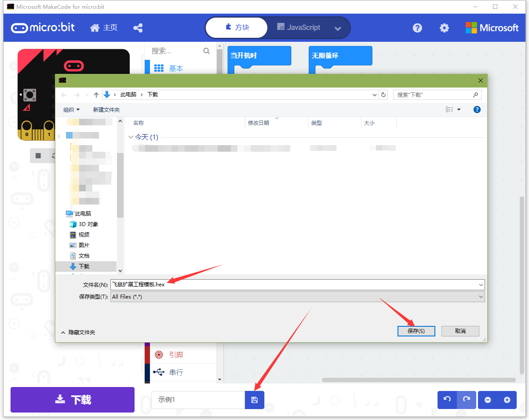Viewport: 529px width, 420px height.
Task: Click the micro:bit logo
Action: coord(43,28)
